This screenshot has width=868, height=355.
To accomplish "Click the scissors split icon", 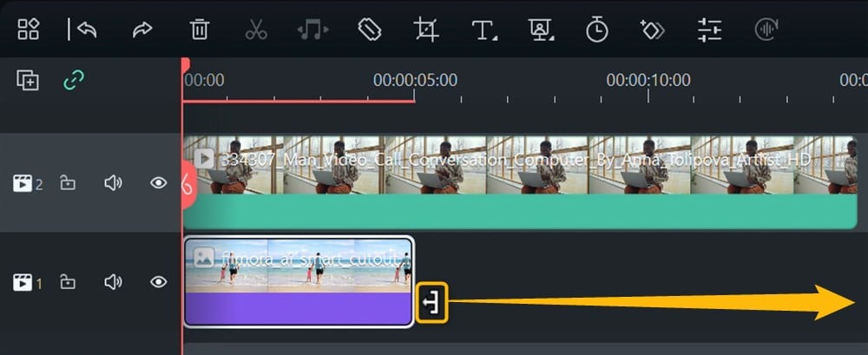I will point(256,30).
